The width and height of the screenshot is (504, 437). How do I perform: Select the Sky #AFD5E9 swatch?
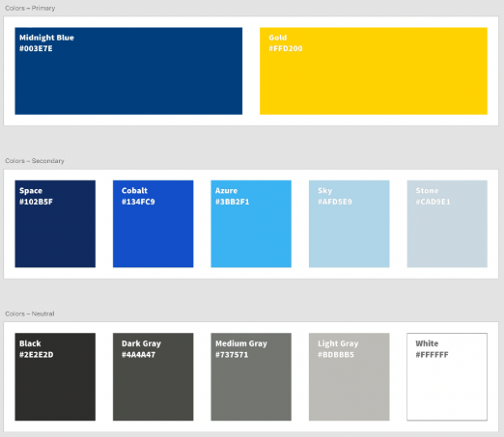(350, 224)
